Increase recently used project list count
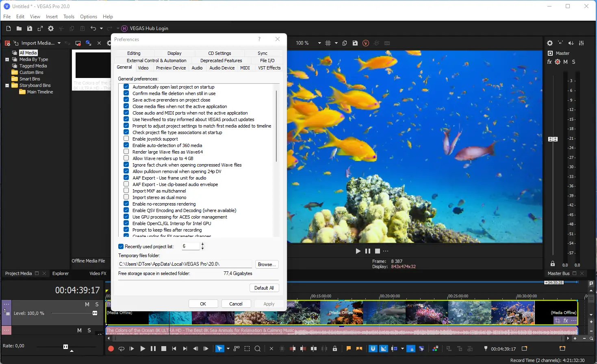This screenshot has width=597, height=364. coord(202,245)
